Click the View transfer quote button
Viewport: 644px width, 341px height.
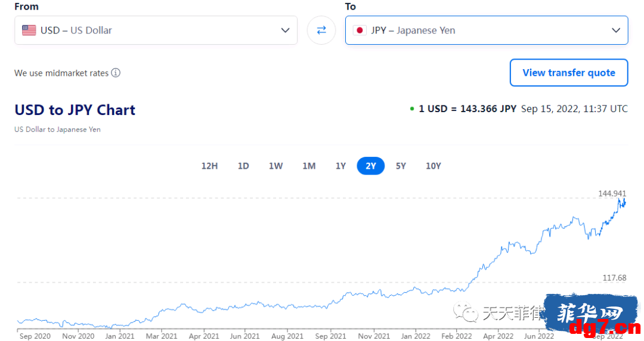click(x=569, y=73)
